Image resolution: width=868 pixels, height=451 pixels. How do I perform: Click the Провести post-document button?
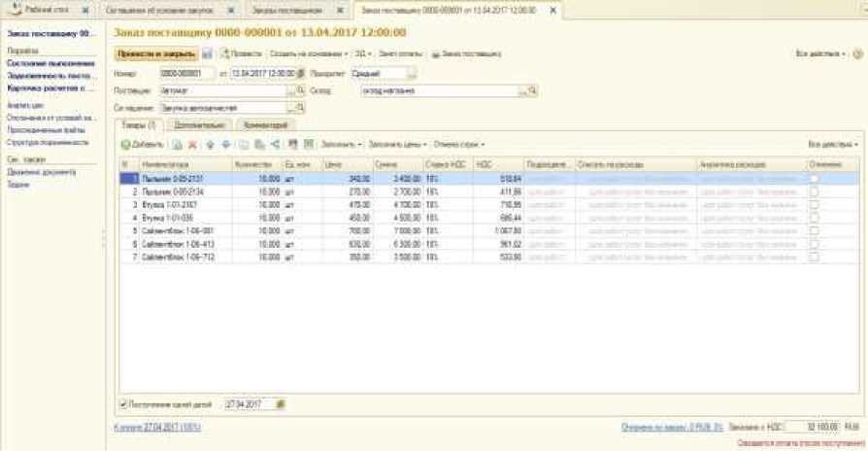coord(242,54)
